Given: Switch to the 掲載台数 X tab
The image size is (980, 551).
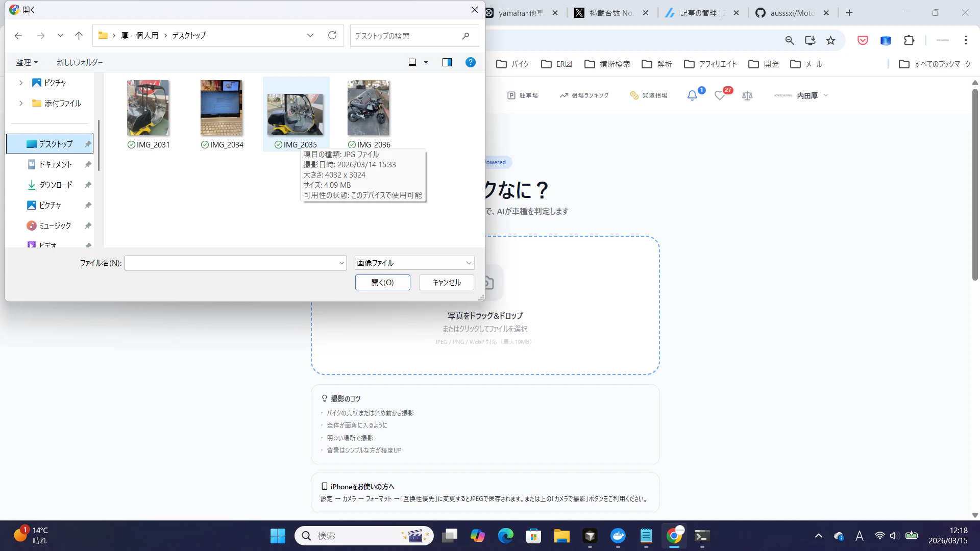Looking at the screenshot, I should coord(611,13).
